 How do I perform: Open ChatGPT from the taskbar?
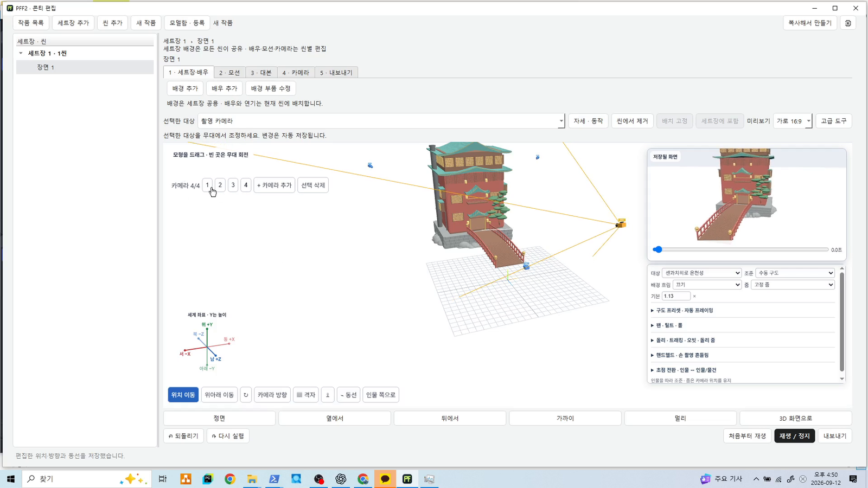tap(341, 479)
